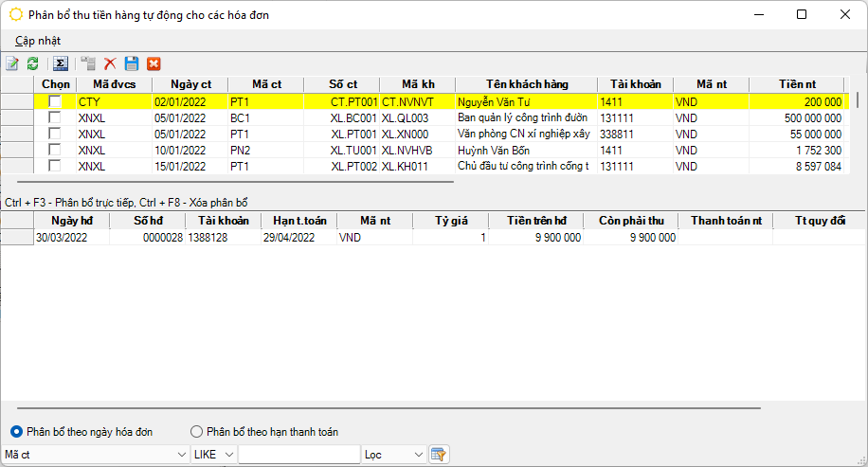
Task: Click the orange close icon in toolbar
Action: (x=153, y=63)
